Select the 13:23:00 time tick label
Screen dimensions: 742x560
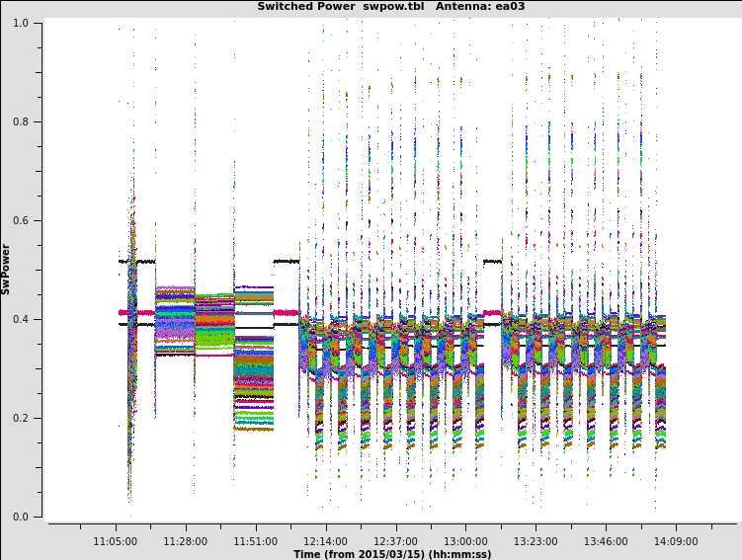pyautogui.click(x=536, y=541)
